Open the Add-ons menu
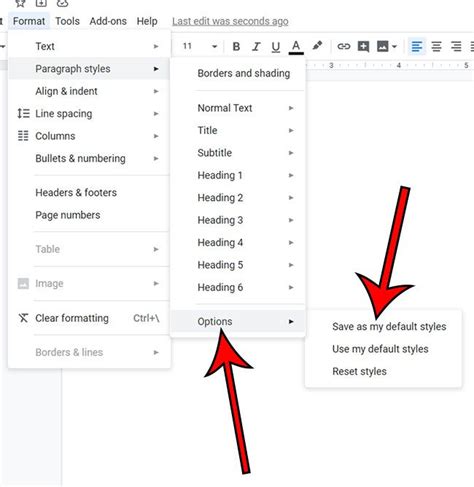This screenshot has height=487, width=474. [x=108, y=21]
